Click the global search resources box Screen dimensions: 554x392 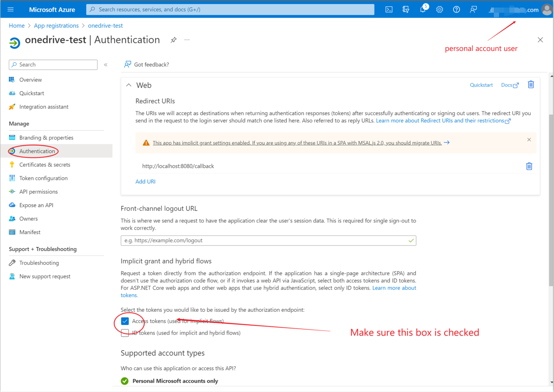tap(230, 9)
